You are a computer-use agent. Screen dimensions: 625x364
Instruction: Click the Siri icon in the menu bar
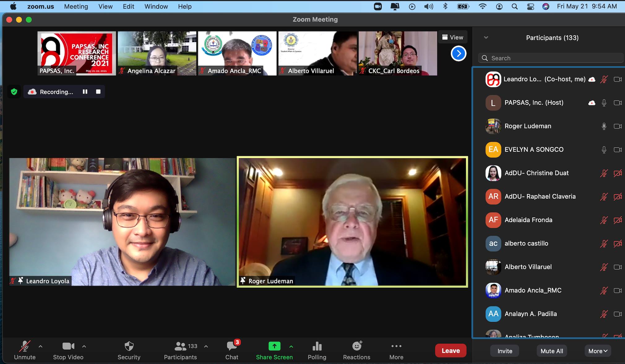click(546, 6)
